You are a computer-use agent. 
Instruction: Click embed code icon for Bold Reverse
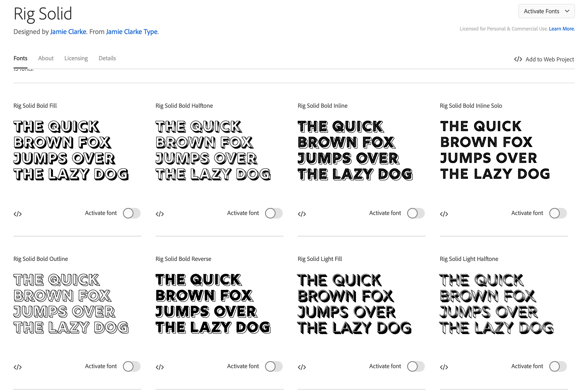coord(160,367)
